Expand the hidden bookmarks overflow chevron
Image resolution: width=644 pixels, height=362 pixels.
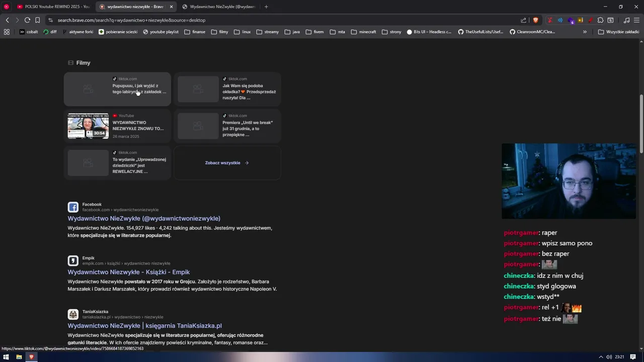[x=585, y=32]
